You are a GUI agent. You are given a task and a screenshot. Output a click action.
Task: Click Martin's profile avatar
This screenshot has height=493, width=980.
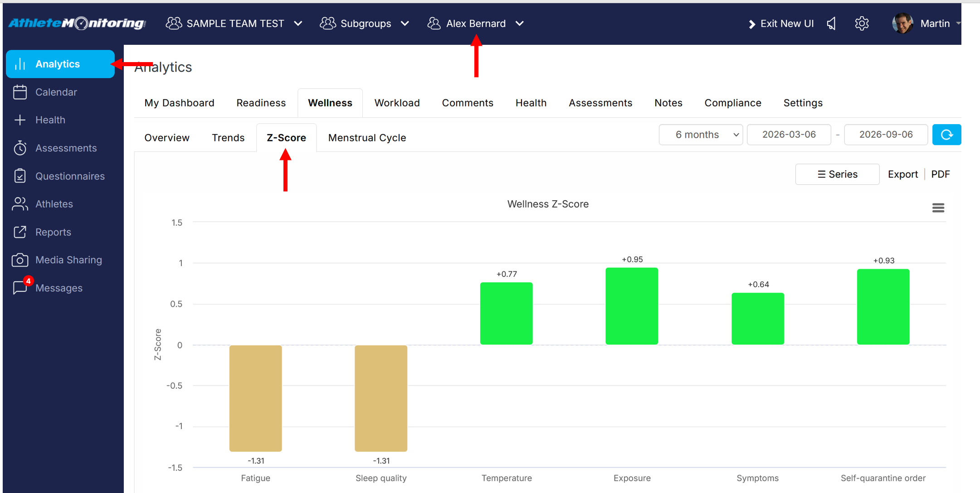pyautogui.click(x=902, y=24)
